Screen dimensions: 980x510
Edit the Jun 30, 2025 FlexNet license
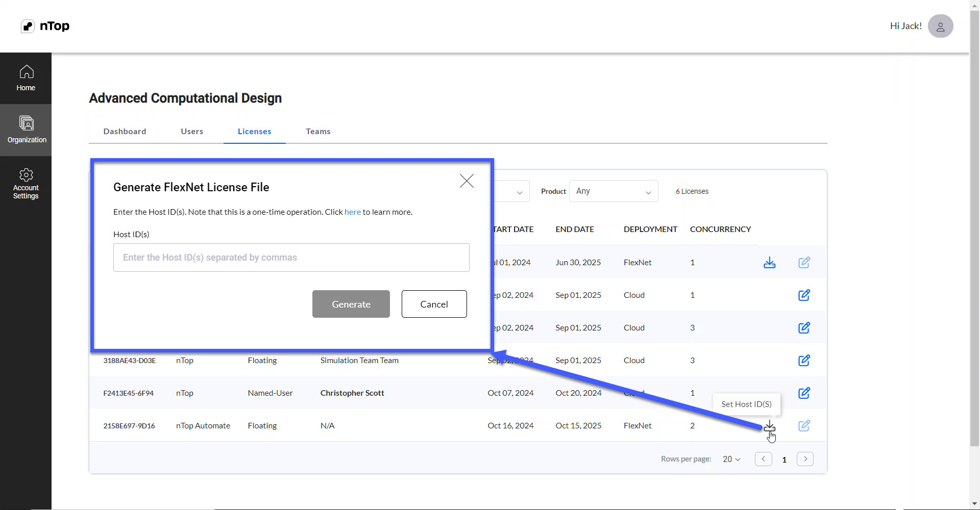point(804,263)
